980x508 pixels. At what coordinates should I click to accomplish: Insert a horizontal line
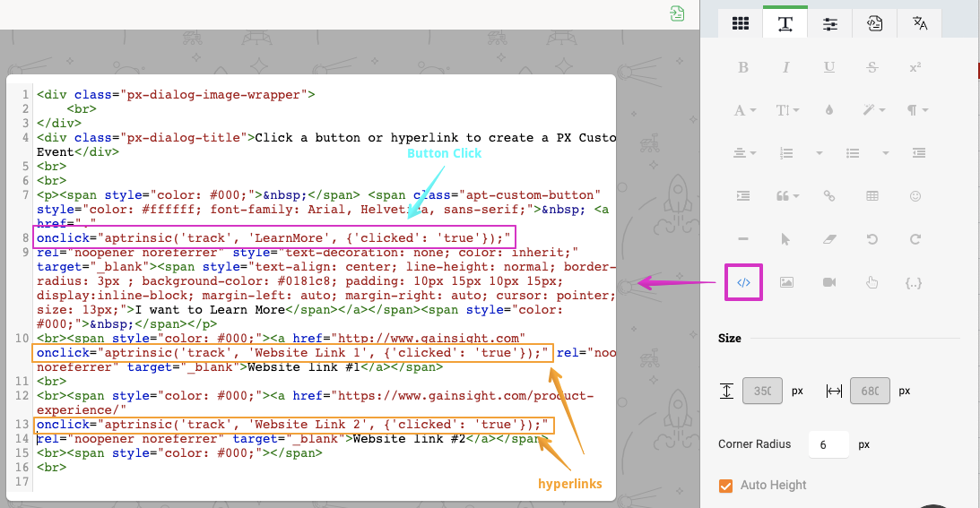tap(743, 239)
